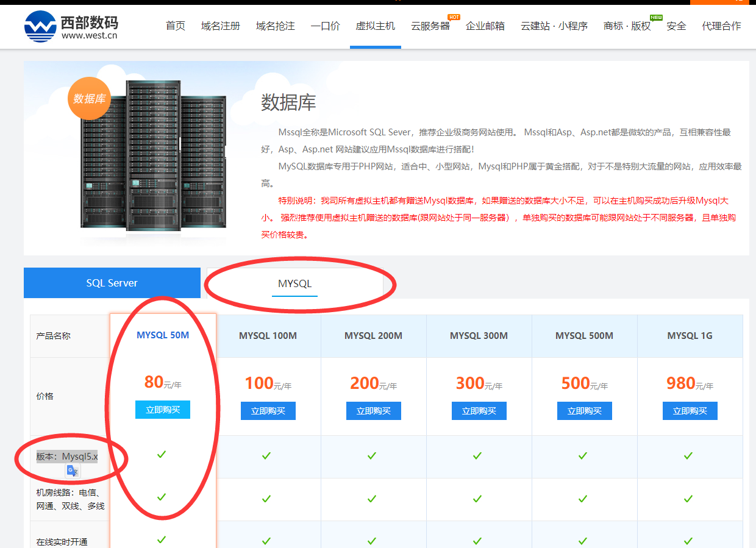Image resolution: width=756 pixels, height=548 pixels.
Task: Click the 机房线路 checkmark under MYSQL 50M
Action: 162,497
